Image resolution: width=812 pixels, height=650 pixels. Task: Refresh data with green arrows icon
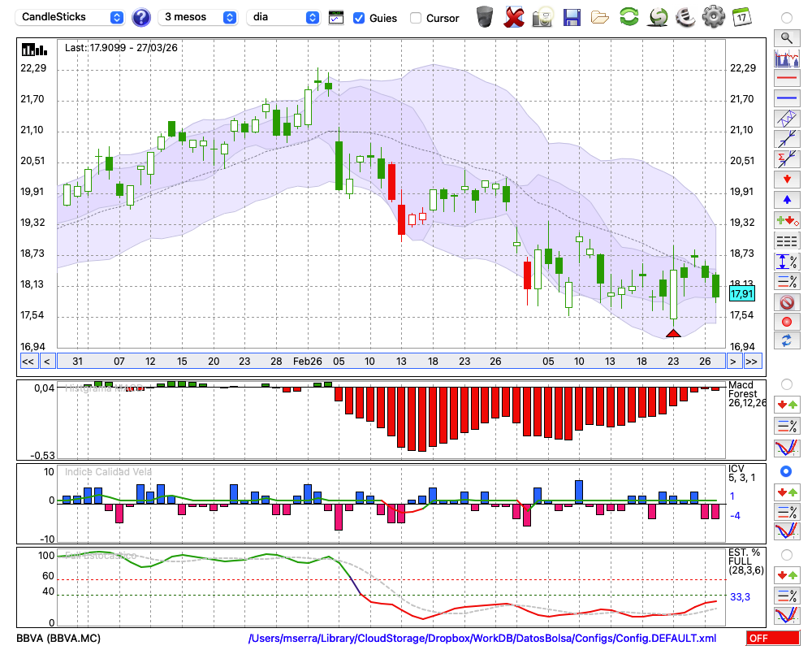[x=629, y=16]
